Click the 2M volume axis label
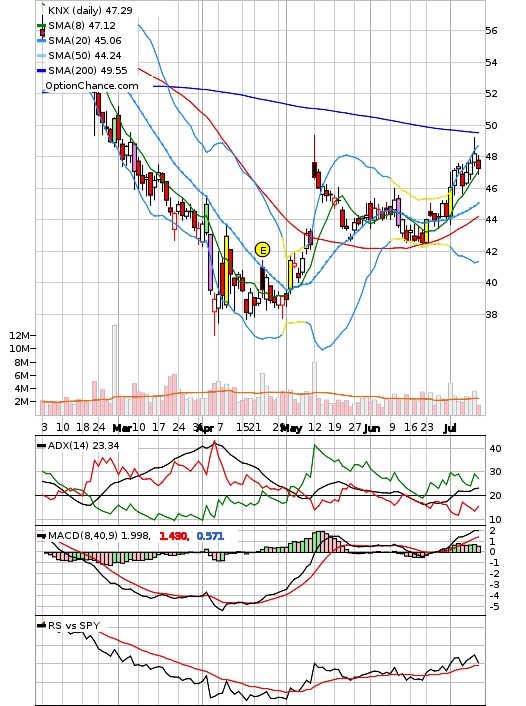The width and height of the screenshot is (526, 706). pos(22,401)
